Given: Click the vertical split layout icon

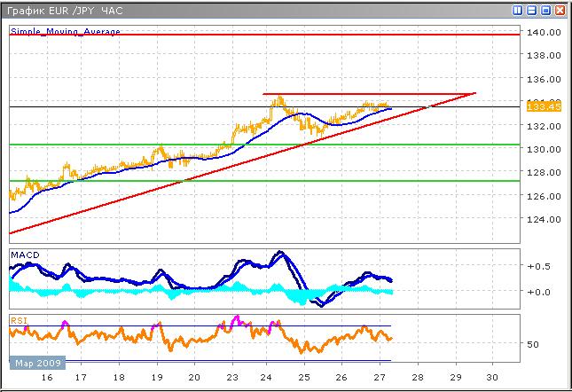Looking at the screenshot, I should pyautogui.click(x=518, y=10).
